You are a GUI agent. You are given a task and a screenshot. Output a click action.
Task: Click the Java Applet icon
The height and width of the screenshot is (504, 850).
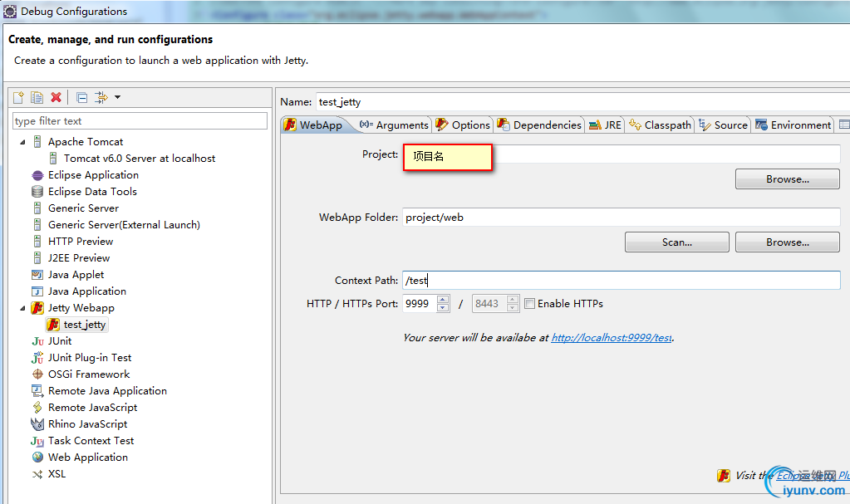pyautogui.click(x=37, y=275)
